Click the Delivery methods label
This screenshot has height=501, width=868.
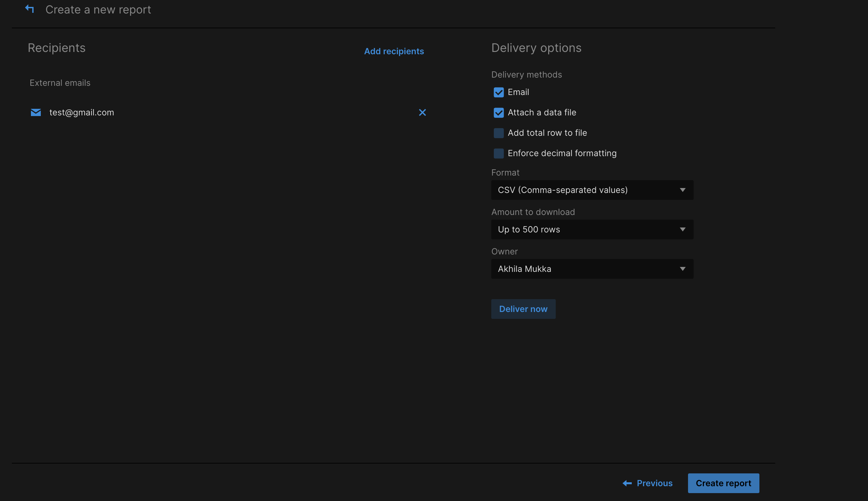tap(526, 75)
